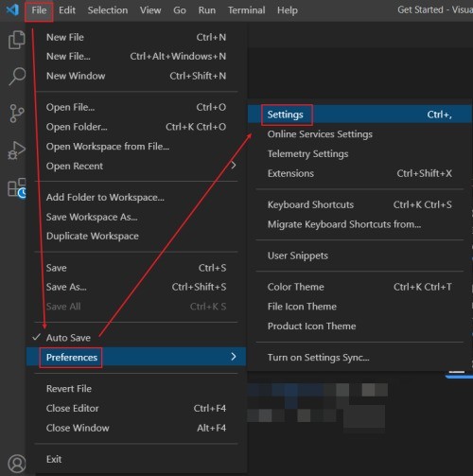Select Color Theme
Viewport: 473px width, 476px height.
pyautogui.click(x=359, y=287)
